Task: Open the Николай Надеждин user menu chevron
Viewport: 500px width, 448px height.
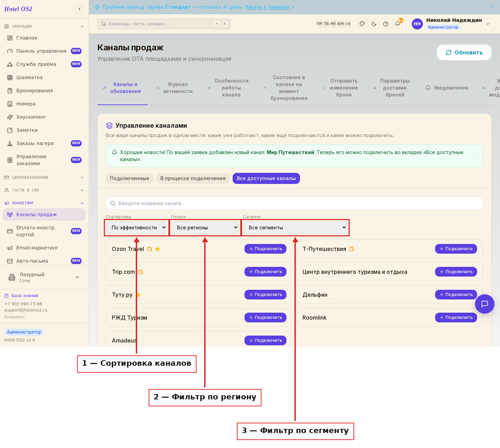Action: tap(488, 24)
